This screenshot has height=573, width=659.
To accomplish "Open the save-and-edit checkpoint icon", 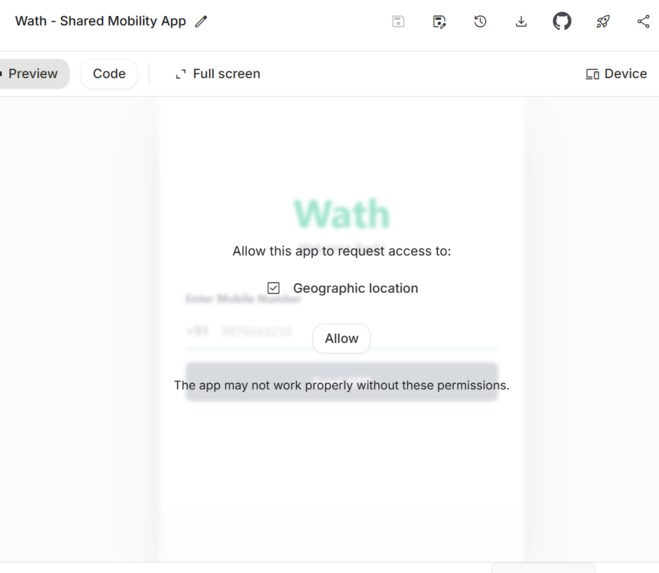I will tap(439, 21).
